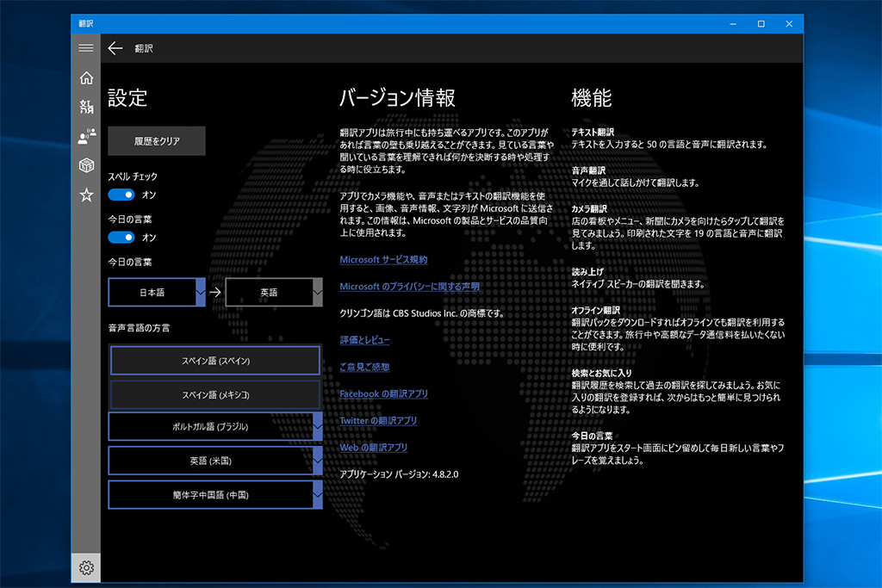Select スペイン語 (スペイン) dialect option
The height and width of the screenshot is (588, 882).
click(x=215, y=361)
